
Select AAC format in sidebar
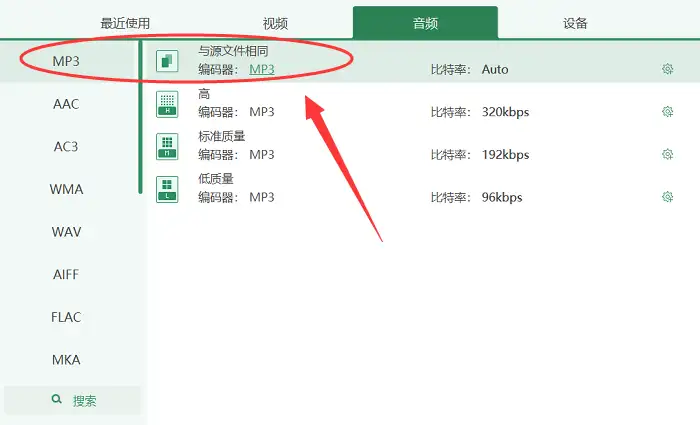coord(66,104)
